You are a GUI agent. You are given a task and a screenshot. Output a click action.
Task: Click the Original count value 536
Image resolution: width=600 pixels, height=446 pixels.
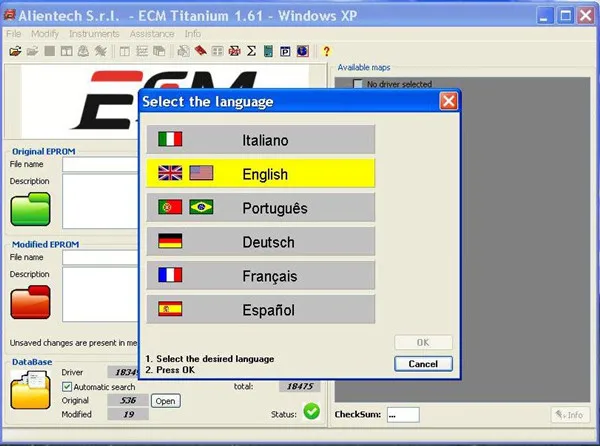pyautogui.click(x=128, y=400)
